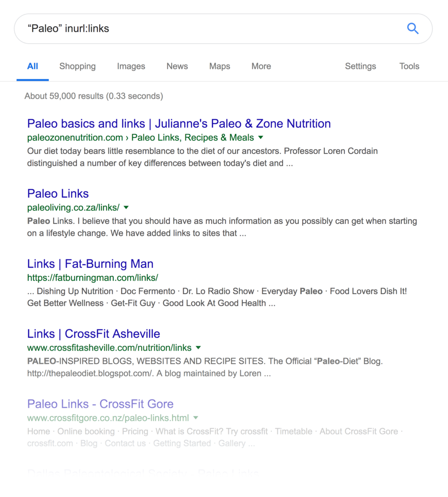The width and height of the screenshot is (448, 497).
Task: Open the Tools menu
Action: pos(409,66)
